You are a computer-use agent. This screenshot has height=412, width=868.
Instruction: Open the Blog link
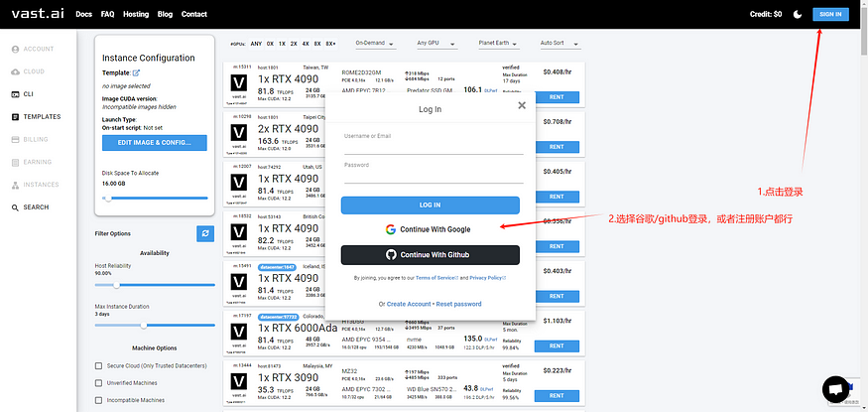tap(165, 15)
